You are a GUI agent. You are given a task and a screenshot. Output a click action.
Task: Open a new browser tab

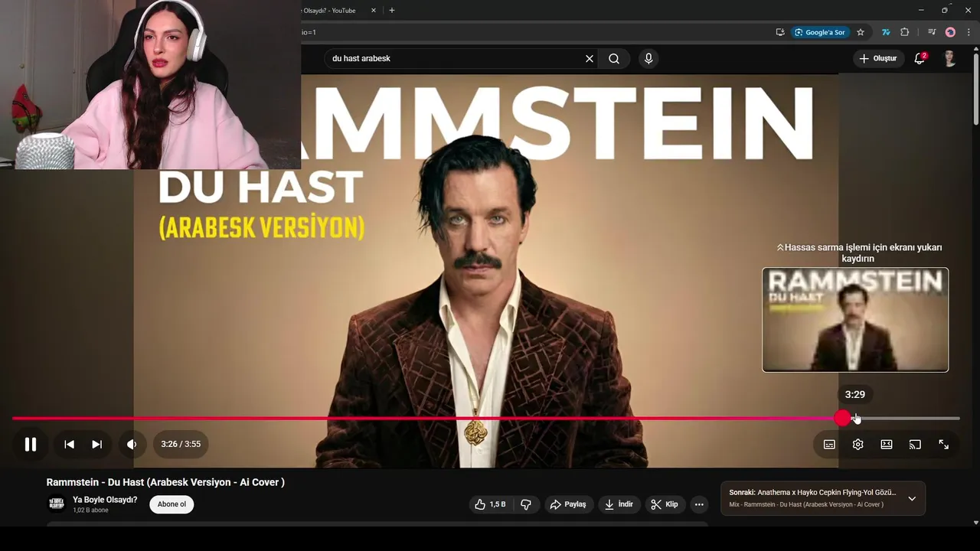392,11
